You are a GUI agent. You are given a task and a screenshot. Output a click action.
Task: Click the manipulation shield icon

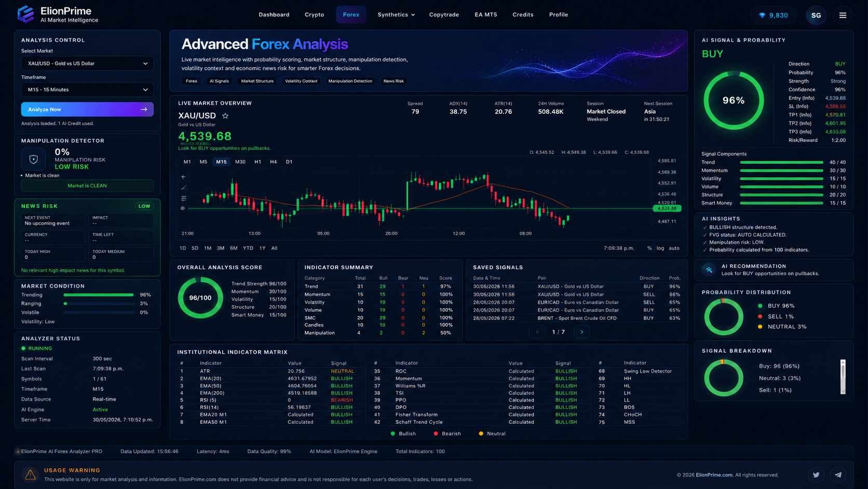click(34, 159)
